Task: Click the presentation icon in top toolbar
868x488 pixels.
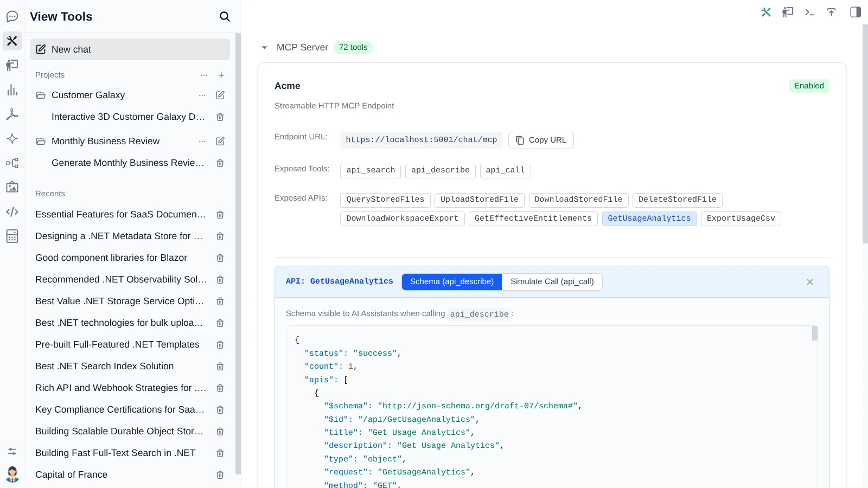Action: tap(788, 12)
